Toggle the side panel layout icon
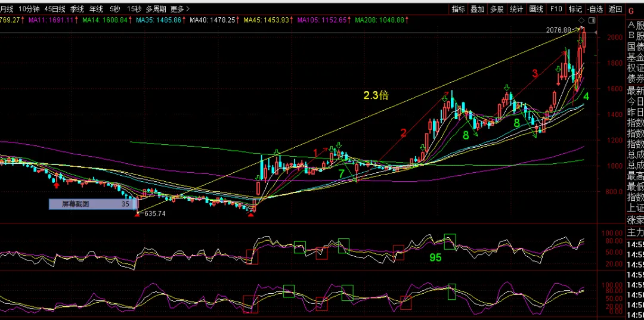 tap(592, 20)
